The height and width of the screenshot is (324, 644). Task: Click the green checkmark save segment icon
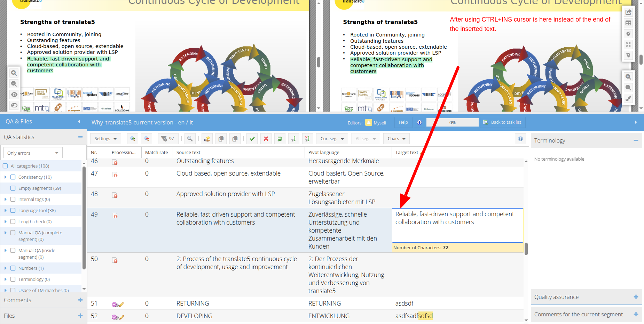tap(252, 139)
